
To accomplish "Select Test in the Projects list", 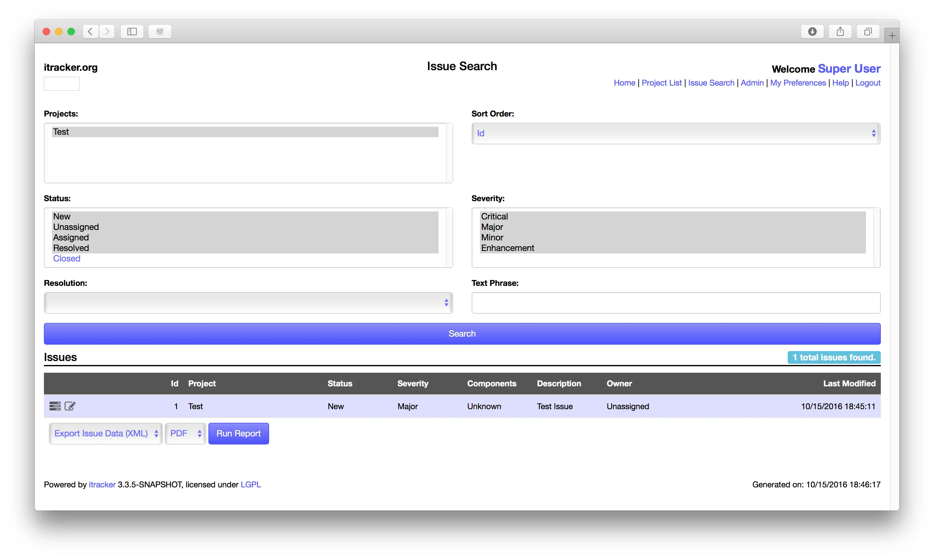I will pos(61,132).
